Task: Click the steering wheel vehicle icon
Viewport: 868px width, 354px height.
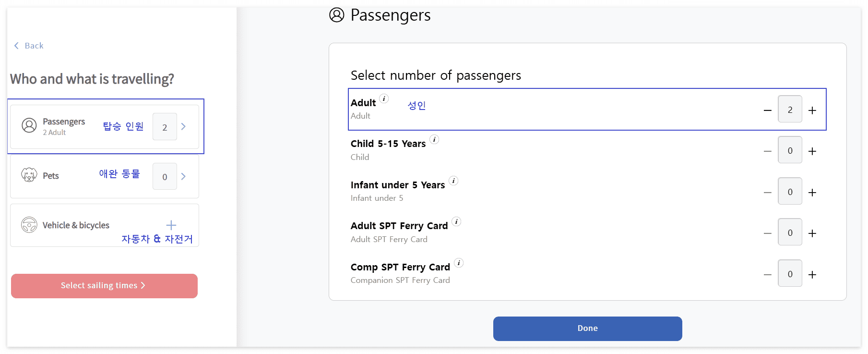Action: coord(29,225)
